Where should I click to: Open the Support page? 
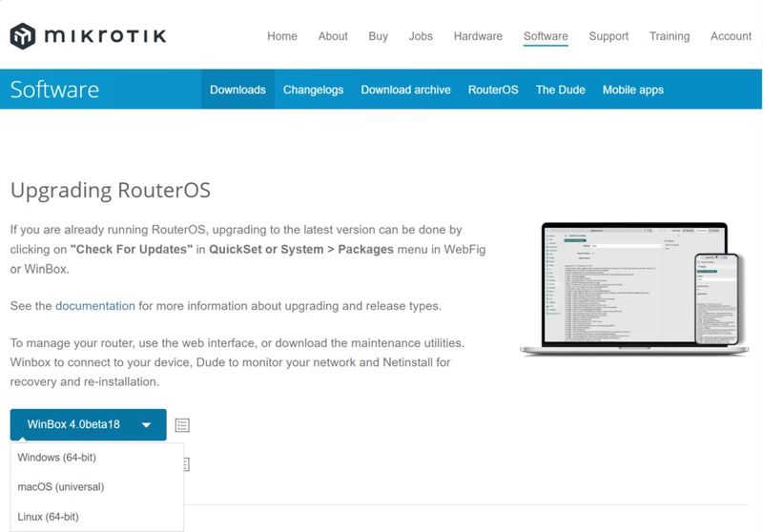click(x=608, y=36)
